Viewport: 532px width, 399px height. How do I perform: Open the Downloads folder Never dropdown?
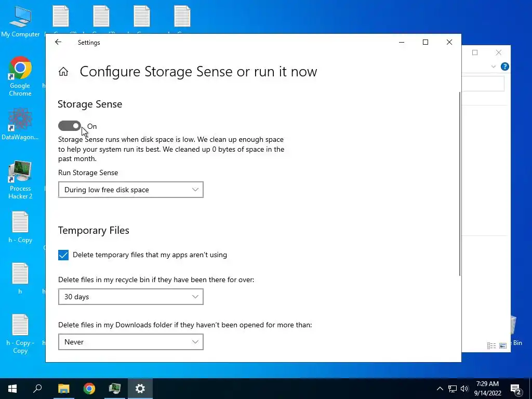[x=130, y=342]
